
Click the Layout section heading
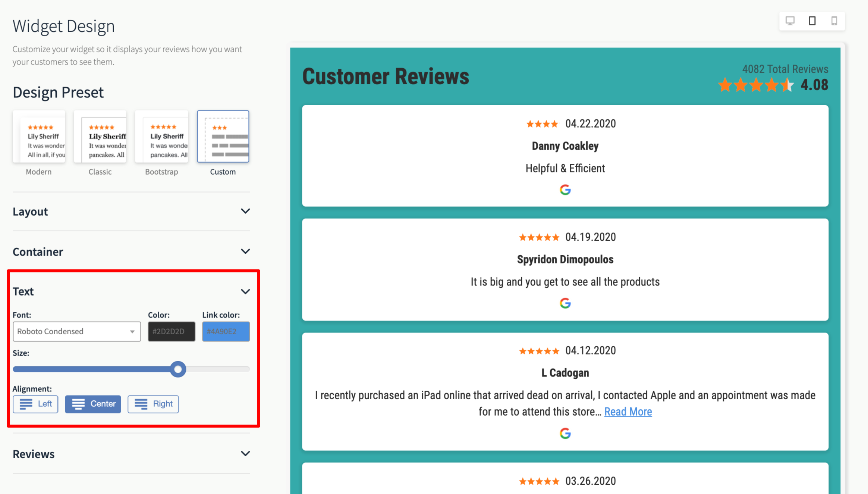pyautogui.click(x=30, y=212)
